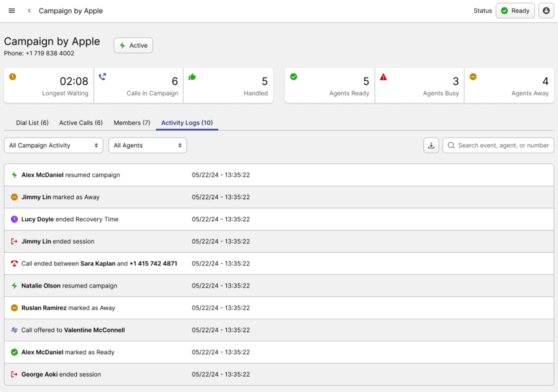Click the download logs icon
This screenshot has height=392, width=558.
point(431,145)
